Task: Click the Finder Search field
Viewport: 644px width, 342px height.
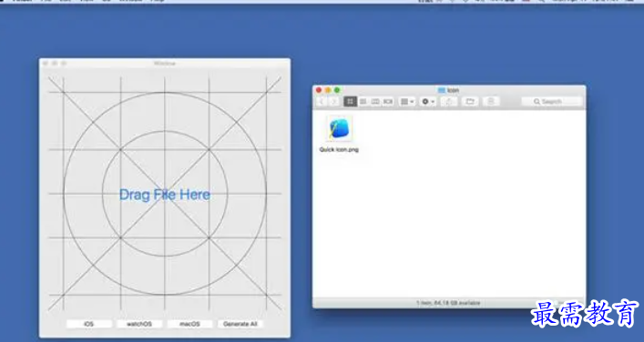Action: click(552, 101)
